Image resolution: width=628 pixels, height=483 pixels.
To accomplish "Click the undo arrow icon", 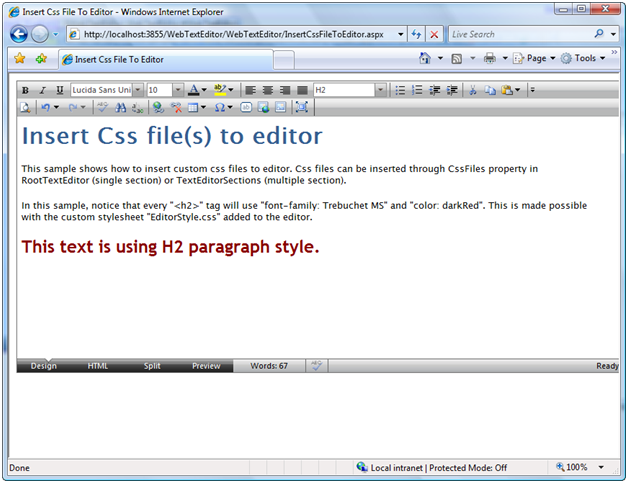I will [44, 107].
